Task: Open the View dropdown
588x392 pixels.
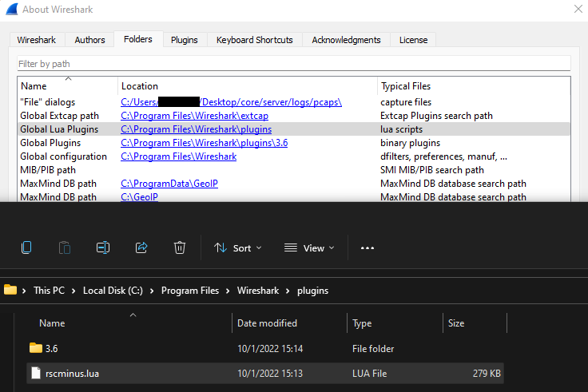Action: 309,248
